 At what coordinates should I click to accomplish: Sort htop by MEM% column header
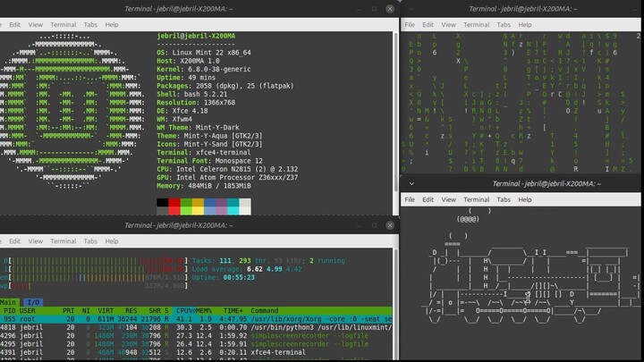point(203,311)
